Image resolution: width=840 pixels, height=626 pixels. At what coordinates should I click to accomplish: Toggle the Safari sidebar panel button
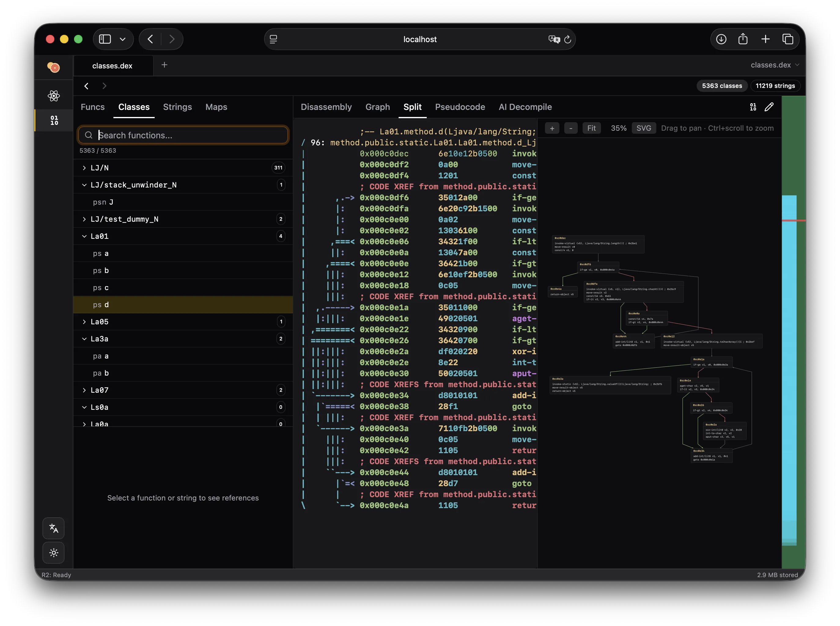tap(105, 39)
